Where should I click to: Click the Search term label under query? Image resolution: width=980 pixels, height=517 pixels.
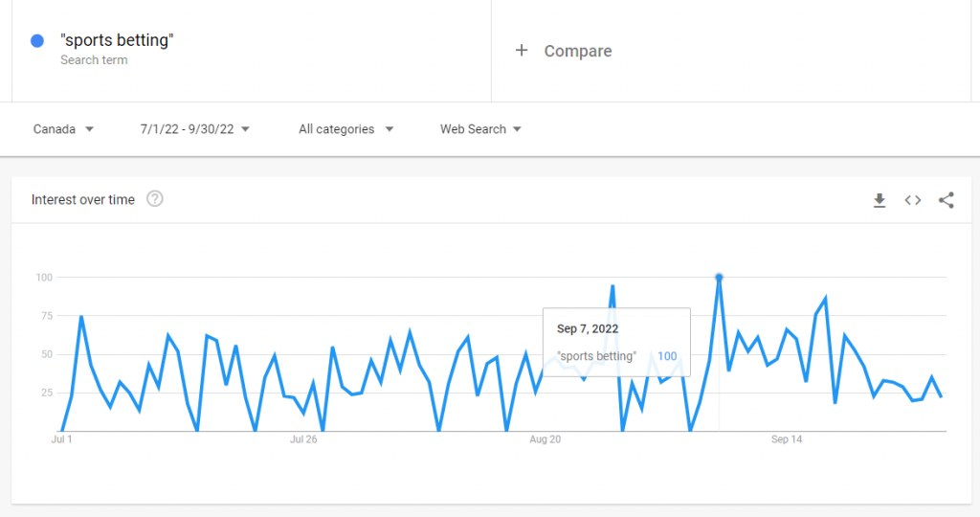(94, 60)
